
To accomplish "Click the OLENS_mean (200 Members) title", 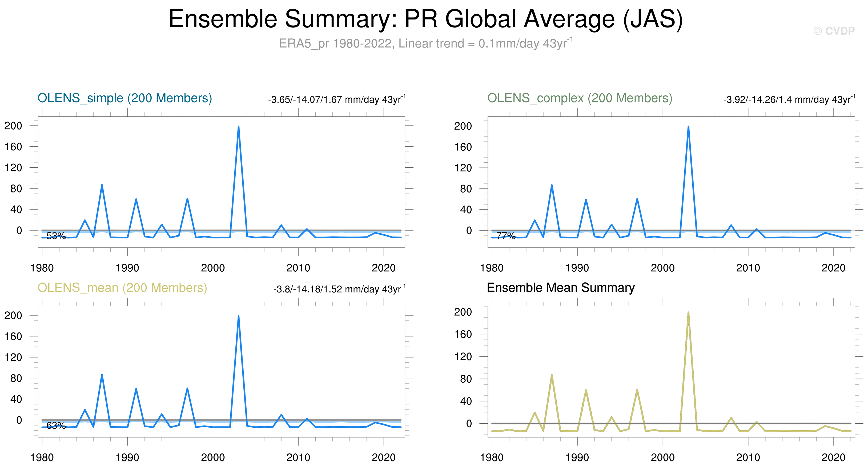I will pyautogui.click(x=122, y=288).
